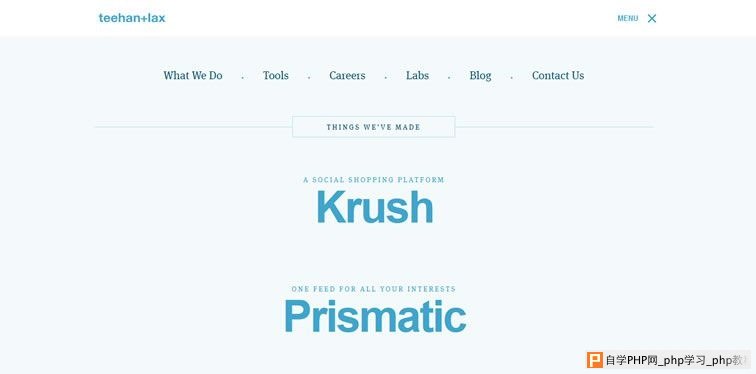
Task: Click divider line right of THINGS WE'VE MADE
Action: coord(554,127)
